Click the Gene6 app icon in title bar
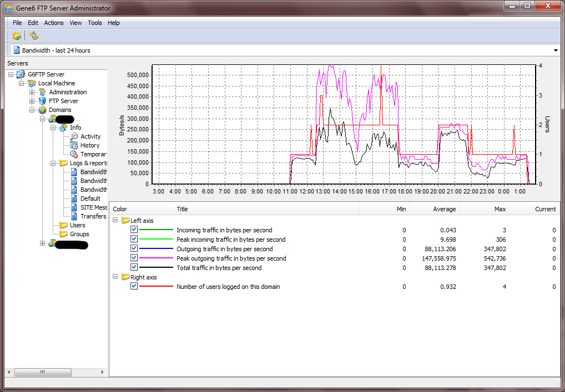The width and height of the screenshot is (565, 392). click(x=9, y=8)
